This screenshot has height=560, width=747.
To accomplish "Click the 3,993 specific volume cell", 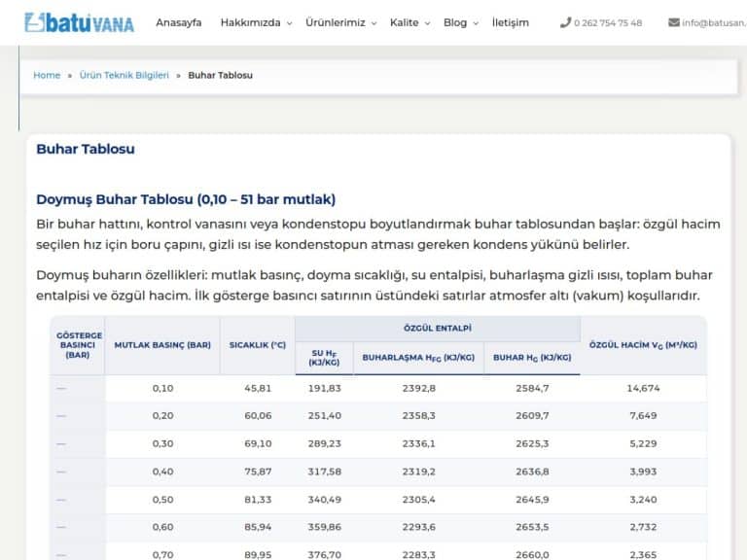I will (x=643, y=472).
